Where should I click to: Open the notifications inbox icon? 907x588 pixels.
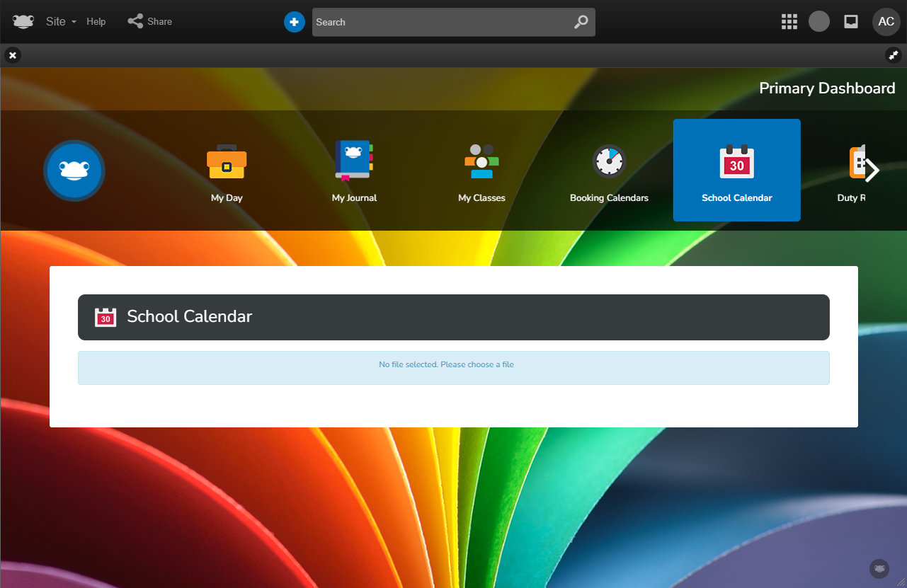(x=851, y=21)
